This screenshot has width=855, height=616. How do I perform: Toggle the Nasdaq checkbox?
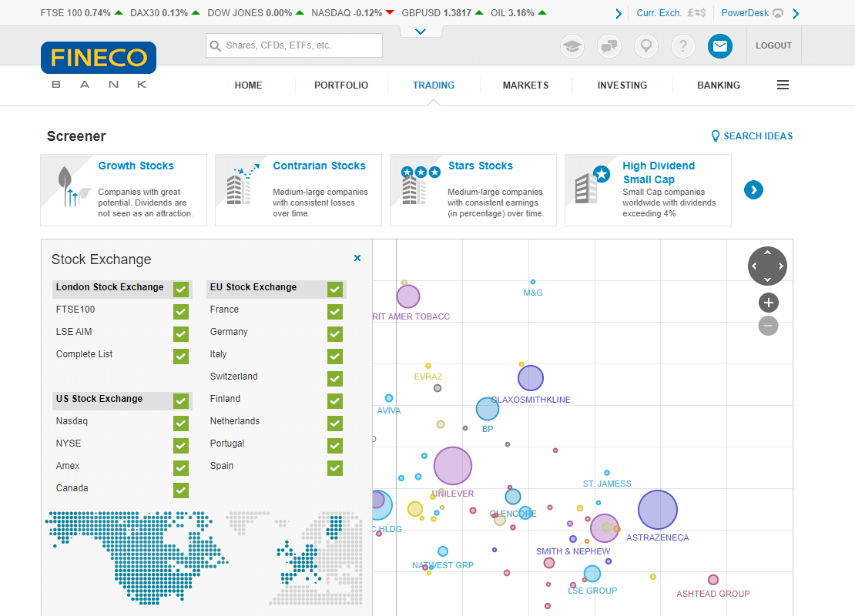pyautogui.click(x=181, y=423)
